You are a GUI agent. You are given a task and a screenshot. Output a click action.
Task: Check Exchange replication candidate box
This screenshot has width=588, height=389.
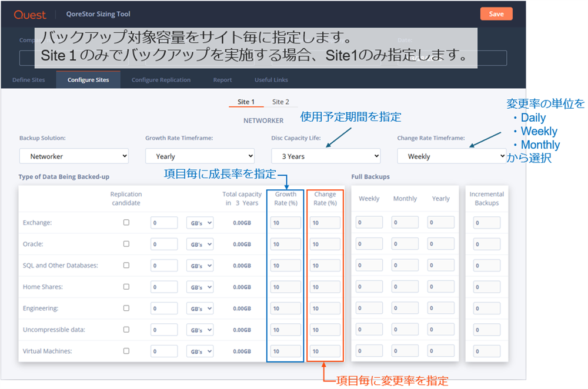tap(126, 222)
